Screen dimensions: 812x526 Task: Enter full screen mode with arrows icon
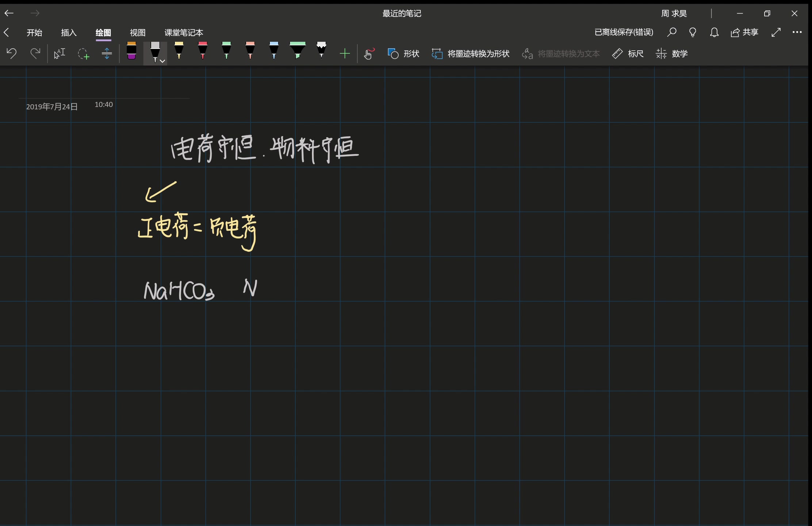776,32
